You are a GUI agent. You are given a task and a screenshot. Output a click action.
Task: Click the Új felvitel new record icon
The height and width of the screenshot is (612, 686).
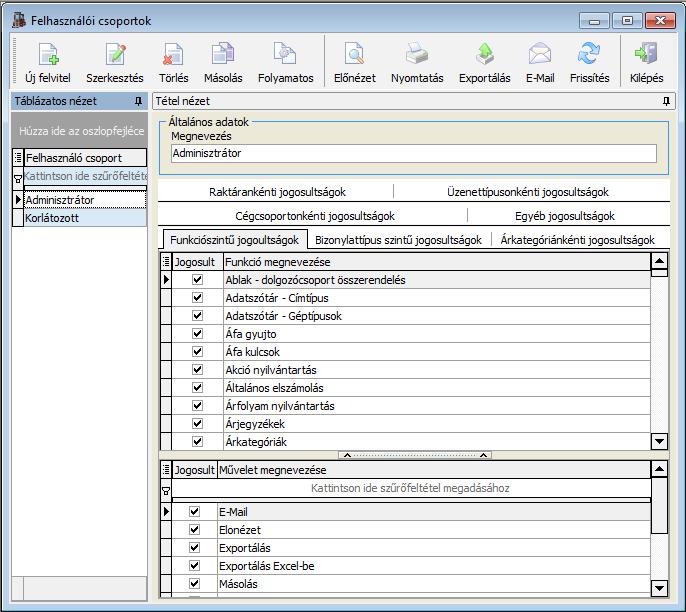coord(48,54)
